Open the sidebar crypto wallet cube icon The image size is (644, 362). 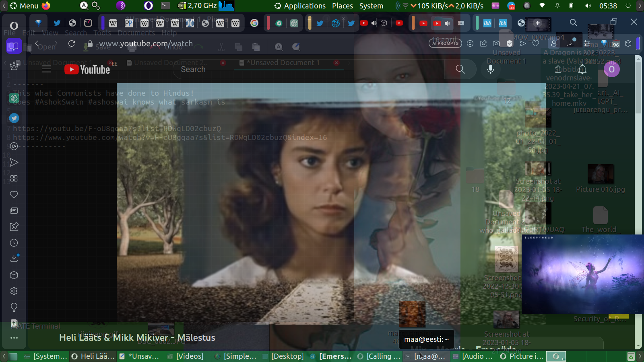coord(14,275)
